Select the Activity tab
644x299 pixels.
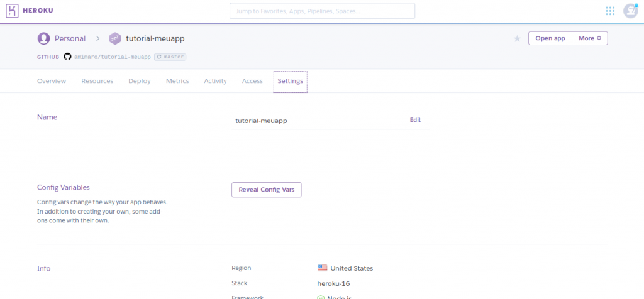(x=215, y=81)
